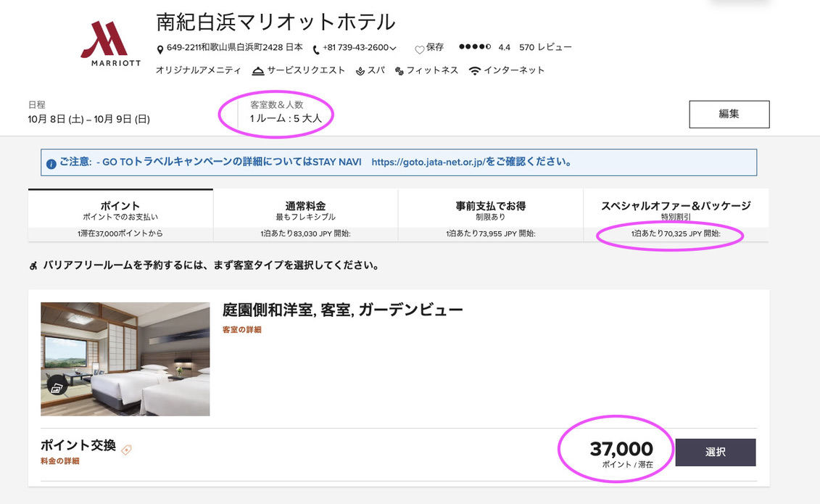Screen dimensions: 820x504
Task: Switch to the 事前支払でお得 tab
Action: click(x=489, y=210)
